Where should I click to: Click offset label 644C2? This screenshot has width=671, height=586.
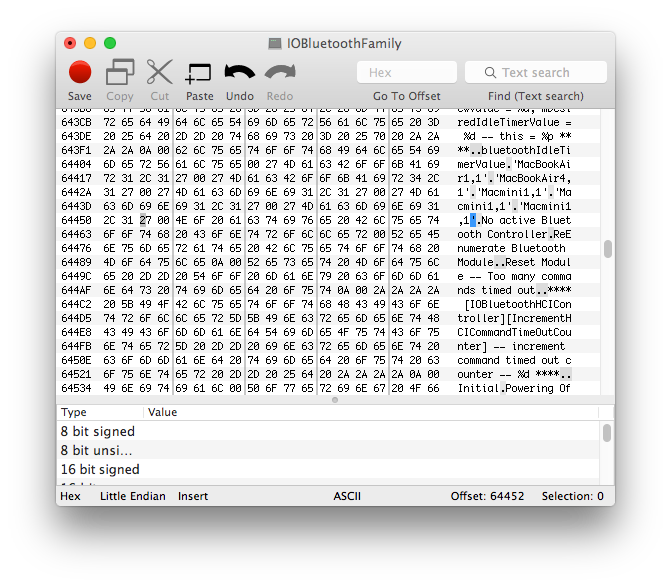(76, 304)
